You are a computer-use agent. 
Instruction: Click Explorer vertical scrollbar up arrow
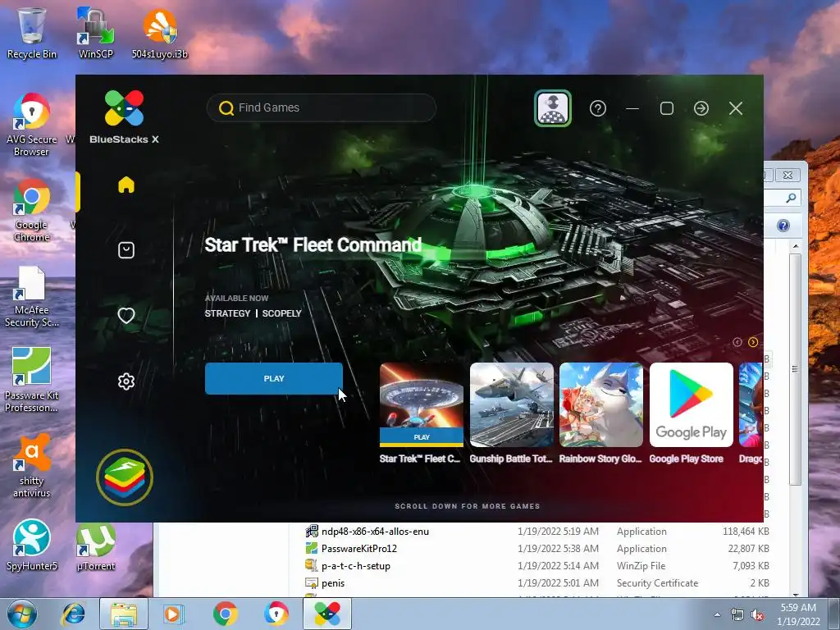[796, 246]
